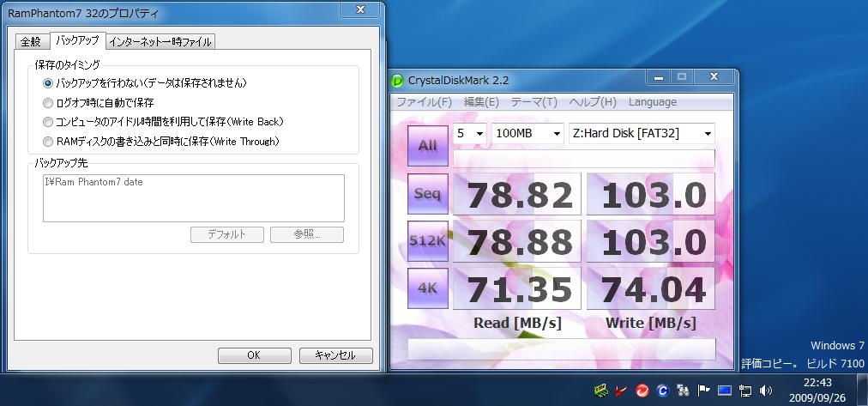Open the 100MB test size dropdown
The width and height of the screenshot is (868, 406).
(527, 134)
